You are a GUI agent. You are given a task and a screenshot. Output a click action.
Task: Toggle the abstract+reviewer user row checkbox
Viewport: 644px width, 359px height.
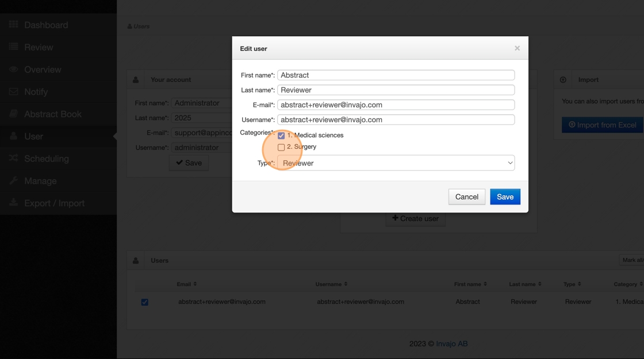(x=144, y=302)
